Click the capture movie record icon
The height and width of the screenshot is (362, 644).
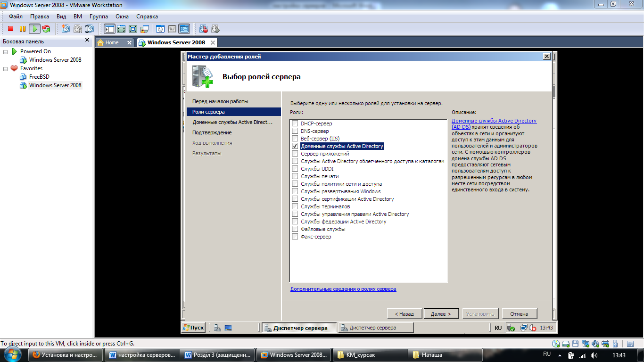tap(204, 29)
